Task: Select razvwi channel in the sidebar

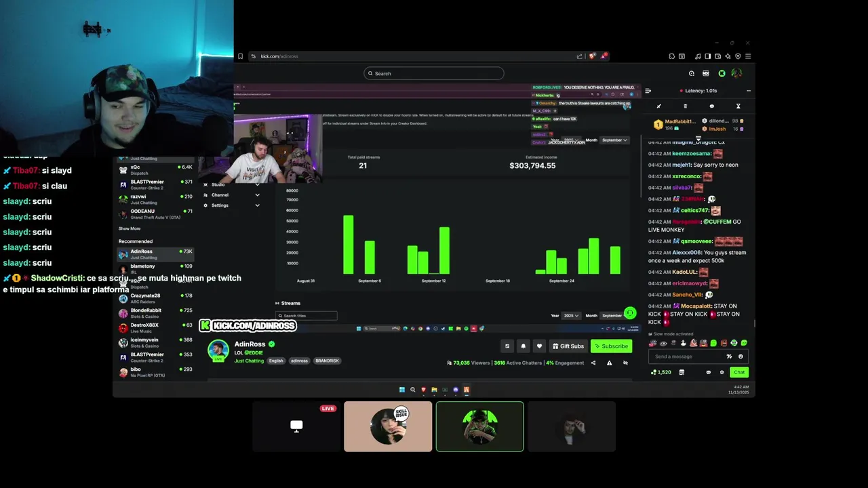Action: 155,199
